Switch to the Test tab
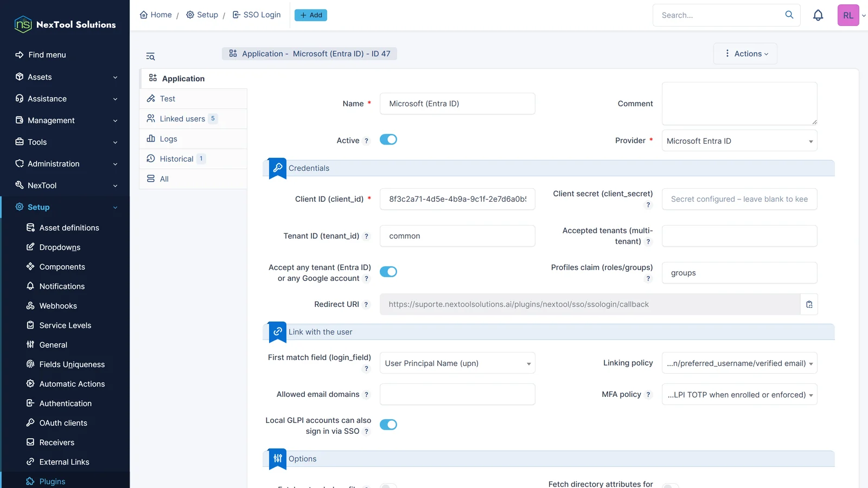This screenshot has width=868, height=488. pos(193,99)
